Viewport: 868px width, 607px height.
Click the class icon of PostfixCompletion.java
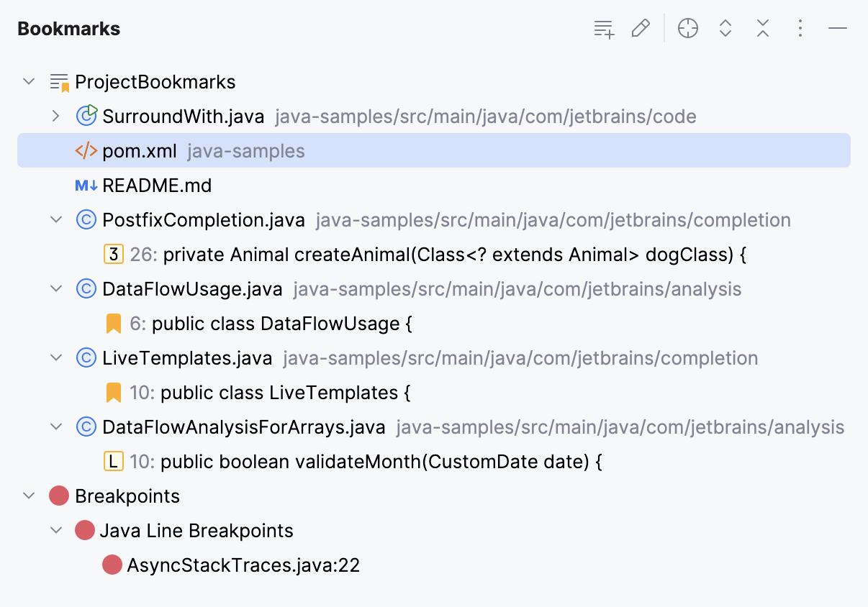tap(86, 219)
